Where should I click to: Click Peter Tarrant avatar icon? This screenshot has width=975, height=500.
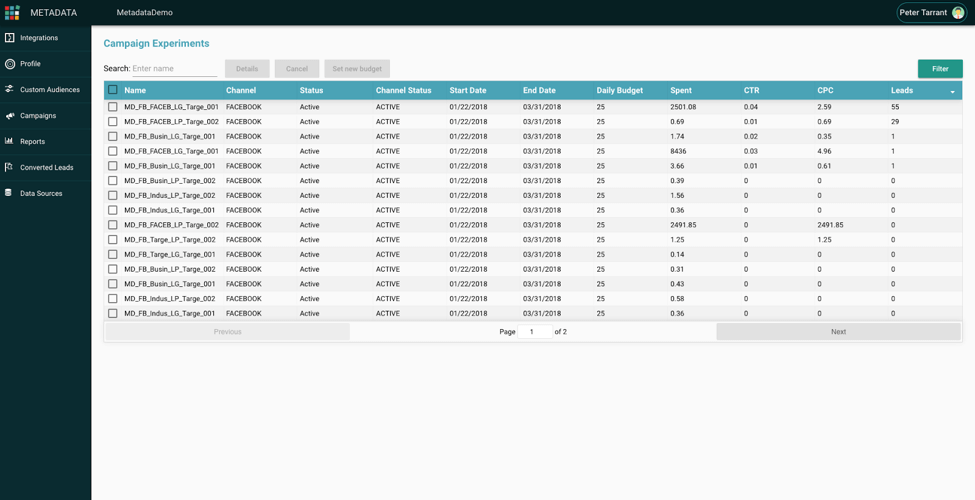[x=958, y=12]
